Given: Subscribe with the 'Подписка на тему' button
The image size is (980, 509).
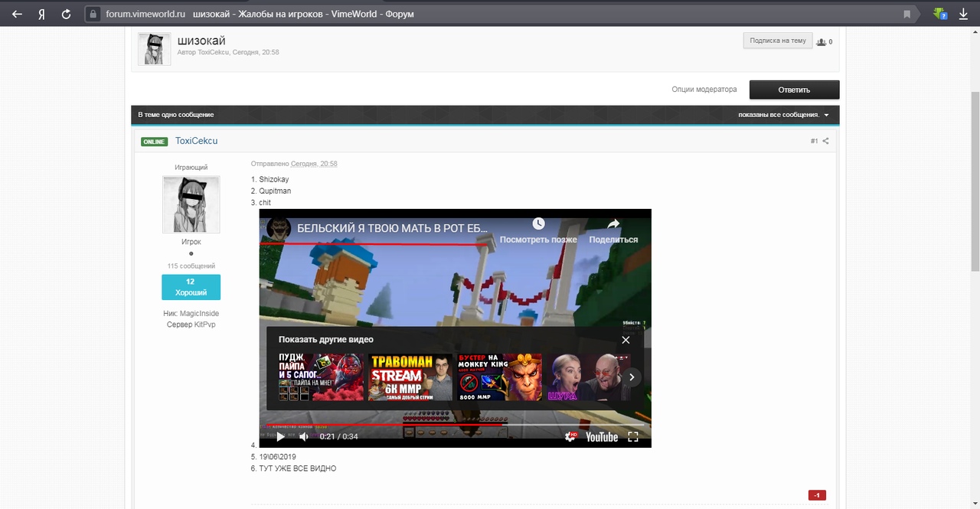Looking at the screenshot, I should 778,41.
